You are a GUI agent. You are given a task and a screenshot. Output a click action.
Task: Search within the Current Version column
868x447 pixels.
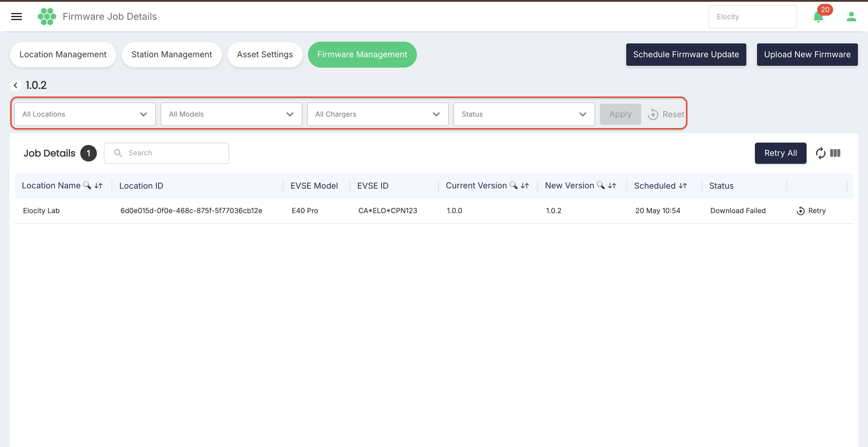pos(513,185)
